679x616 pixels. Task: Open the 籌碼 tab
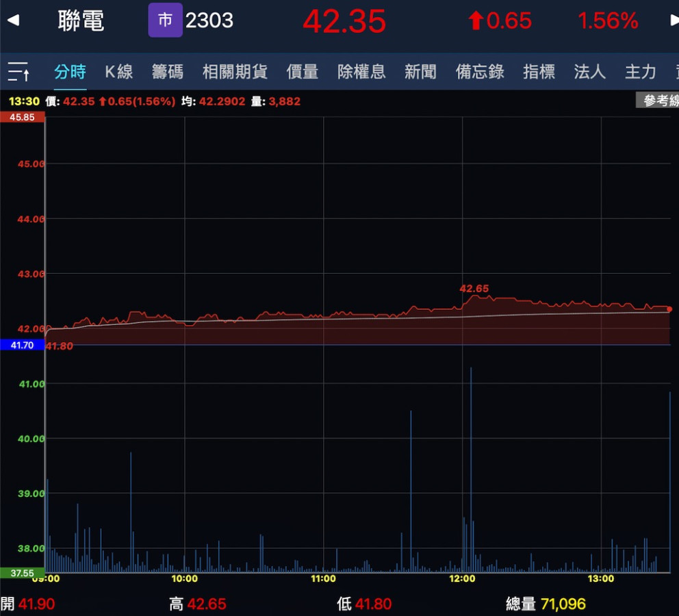point(168,71)
